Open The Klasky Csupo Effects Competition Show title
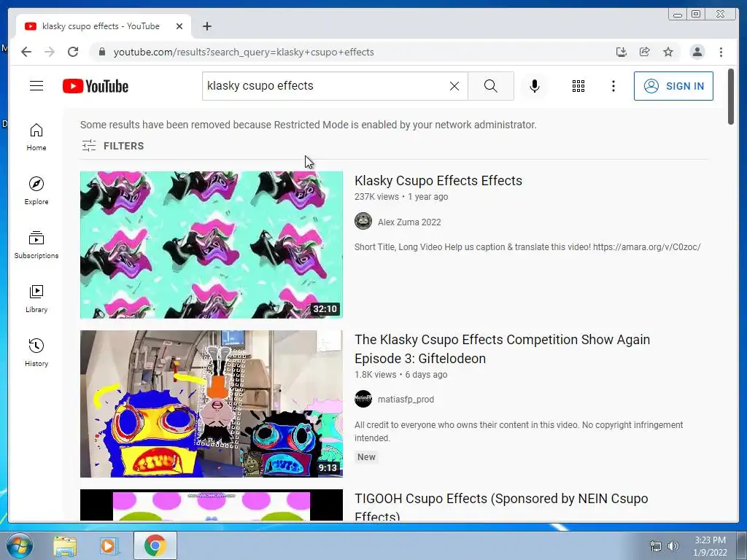Viewport: 747px width, 560px height. pos(502,349)
